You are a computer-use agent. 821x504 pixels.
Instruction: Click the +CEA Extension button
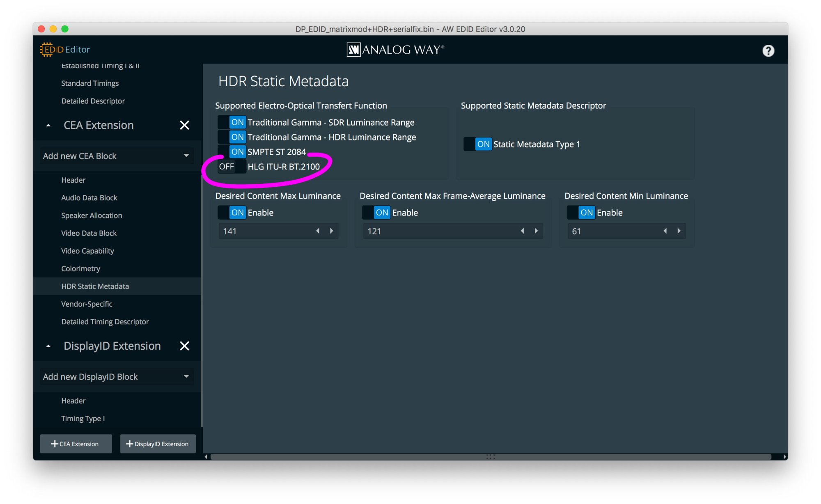(76, 444)
